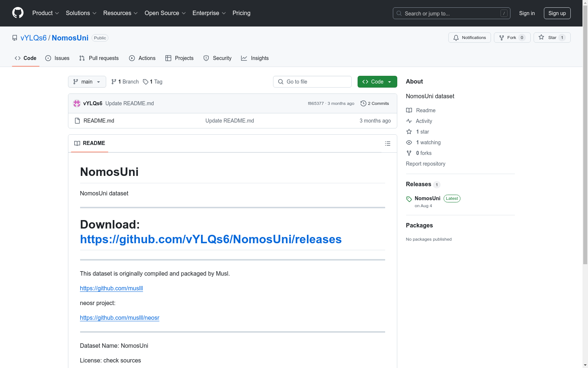Follow the releases download link in README

(x=211, y=239)
